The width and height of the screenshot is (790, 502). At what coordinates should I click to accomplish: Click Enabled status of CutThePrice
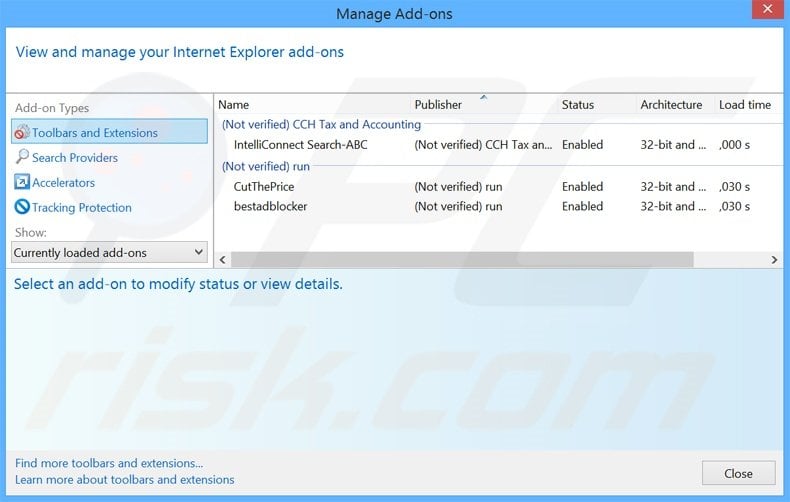point(582,186)
